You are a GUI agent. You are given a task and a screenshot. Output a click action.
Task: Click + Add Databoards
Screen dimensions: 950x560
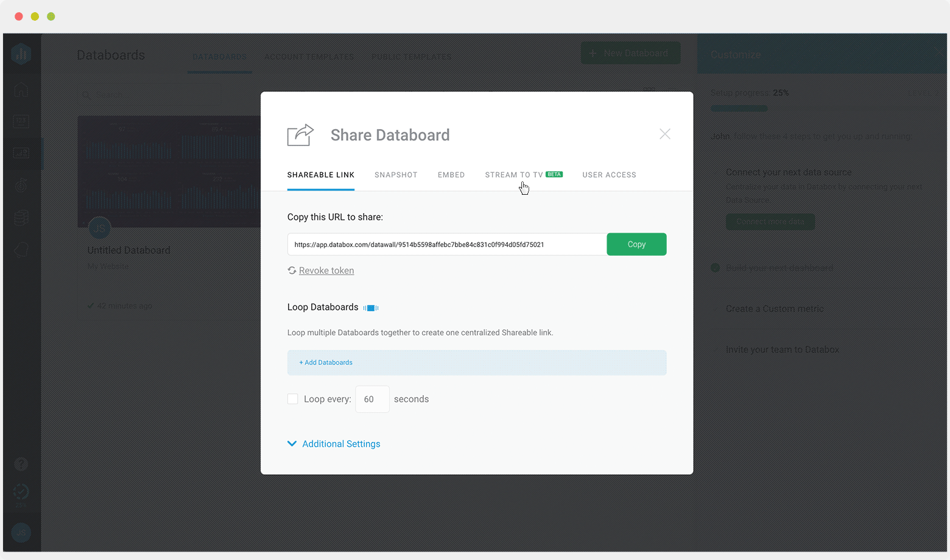coord(326,362)
